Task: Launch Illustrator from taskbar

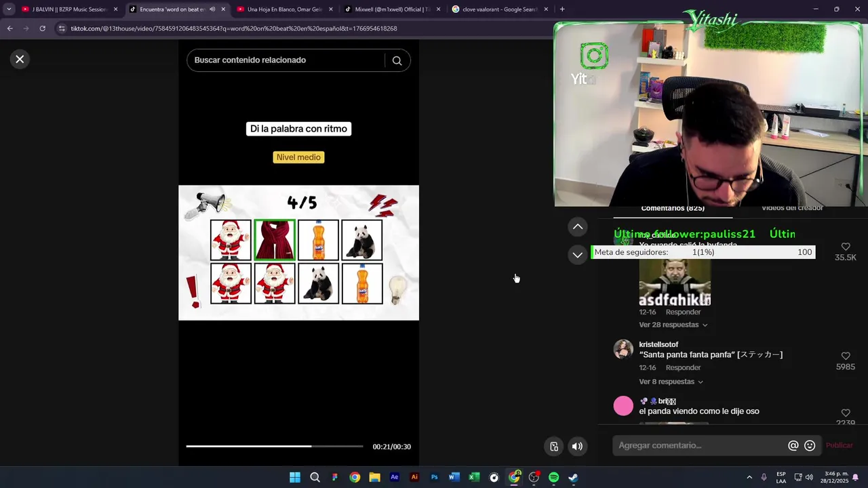Action: click(x=414, y=477)
